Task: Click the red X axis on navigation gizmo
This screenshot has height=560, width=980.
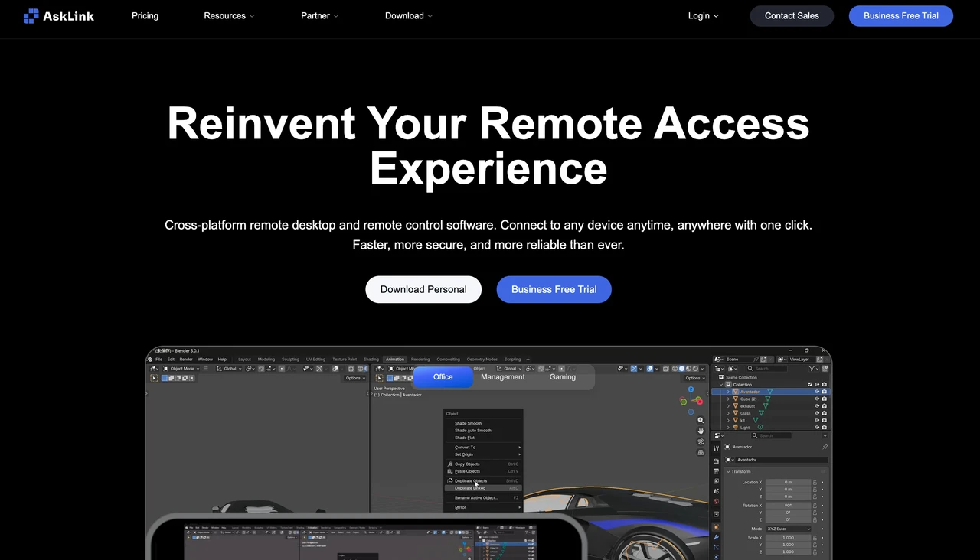Action: pos(700,402)
